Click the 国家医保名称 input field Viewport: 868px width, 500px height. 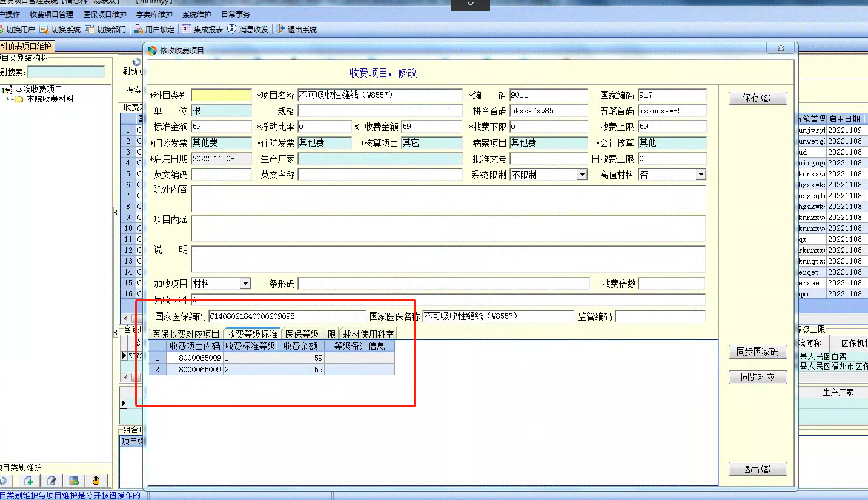point(497,316)
